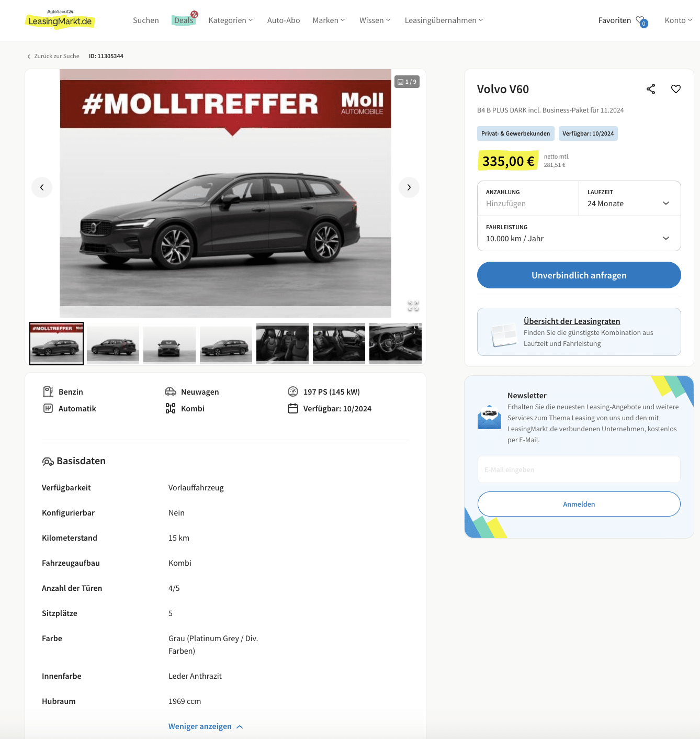
Task: Add Volvo V60 to favorites with the heart icon
Action: click(x=676, y=89)
